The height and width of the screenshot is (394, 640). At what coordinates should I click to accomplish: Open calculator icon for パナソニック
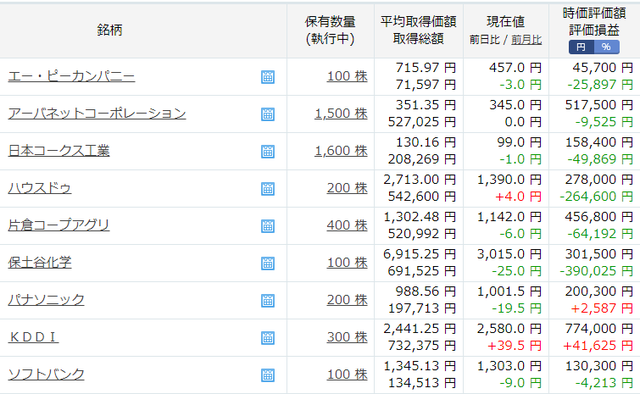(268, 301)
